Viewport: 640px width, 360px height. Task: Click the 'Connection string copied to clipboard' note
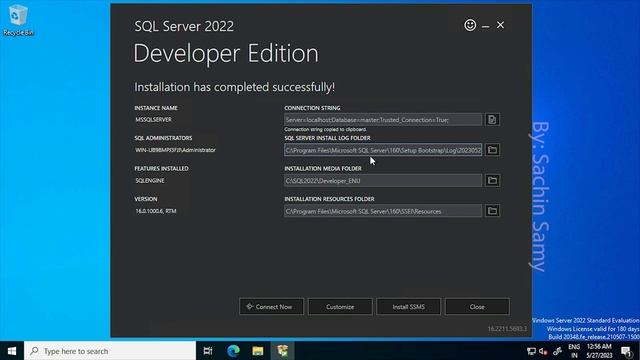pos(326,129)
